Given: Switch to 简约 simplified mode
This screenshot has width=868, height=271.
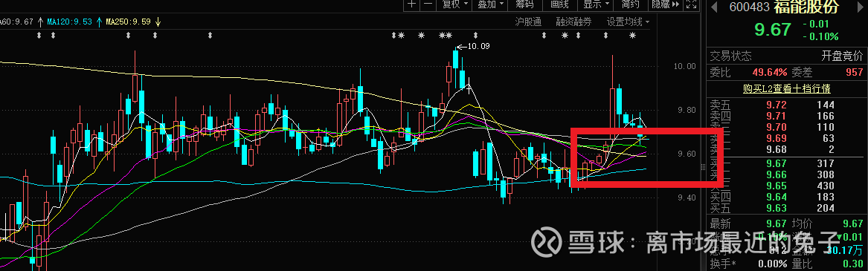Looking at the screenshot, I should (631, 4).
